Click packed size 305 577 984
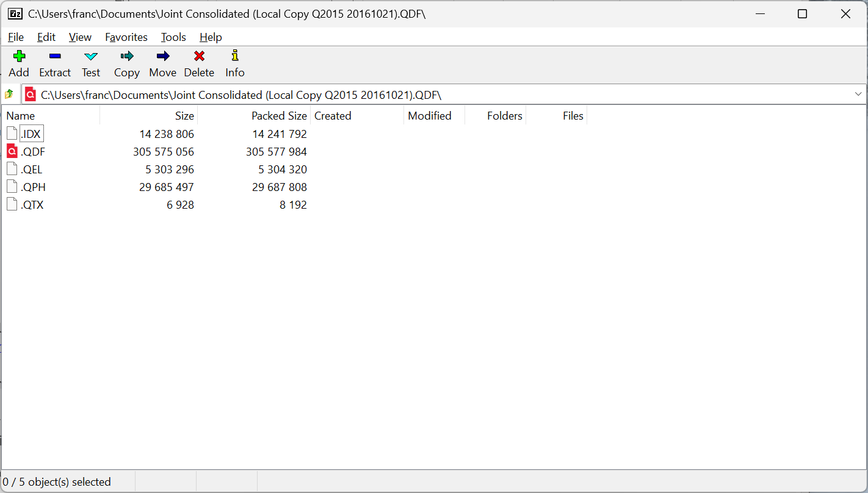This screenshot has height=493, width=868. (277, 151)
